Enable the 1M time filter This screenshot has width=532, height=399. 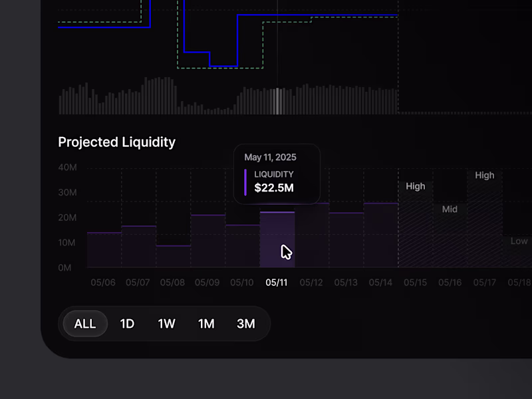(x=206, y=324)
